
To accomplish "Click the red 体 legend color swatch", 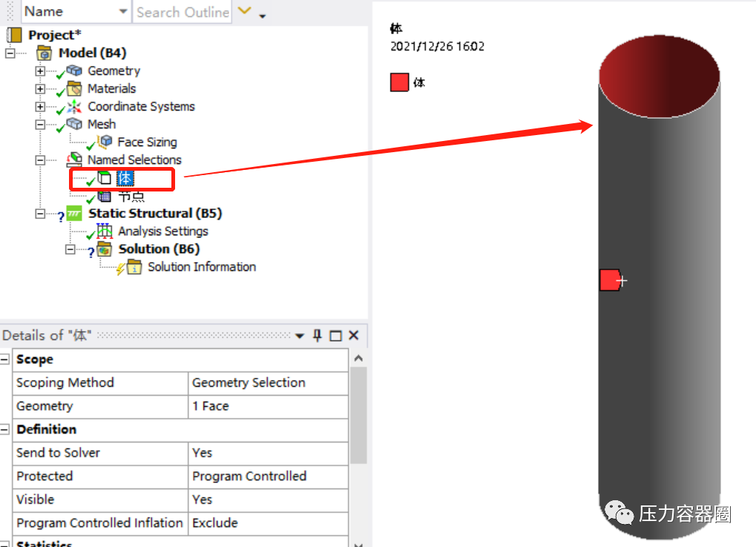I will point(399,82).
